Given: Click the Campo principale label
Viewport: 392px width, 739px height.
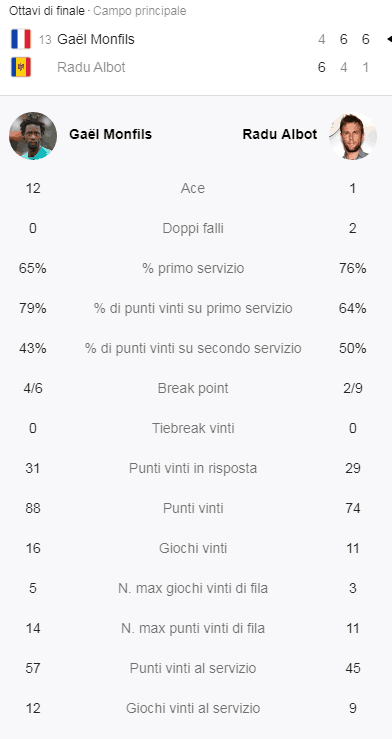Looking at the screenshot, I should click(139, 11).
